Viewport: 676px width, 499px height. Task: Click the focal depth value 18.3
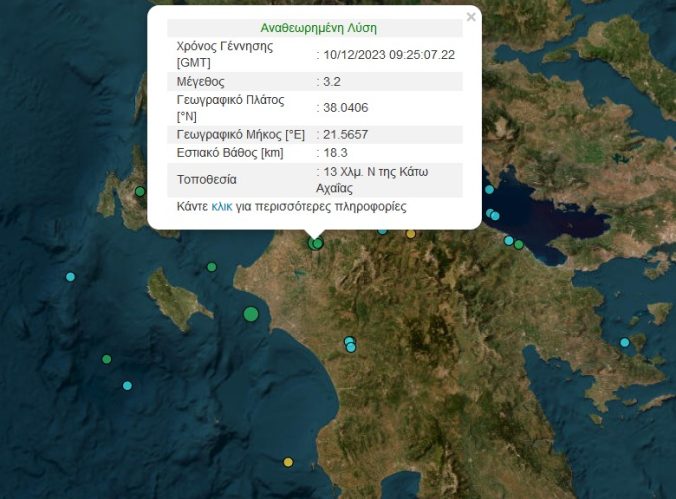pos(335,152)
